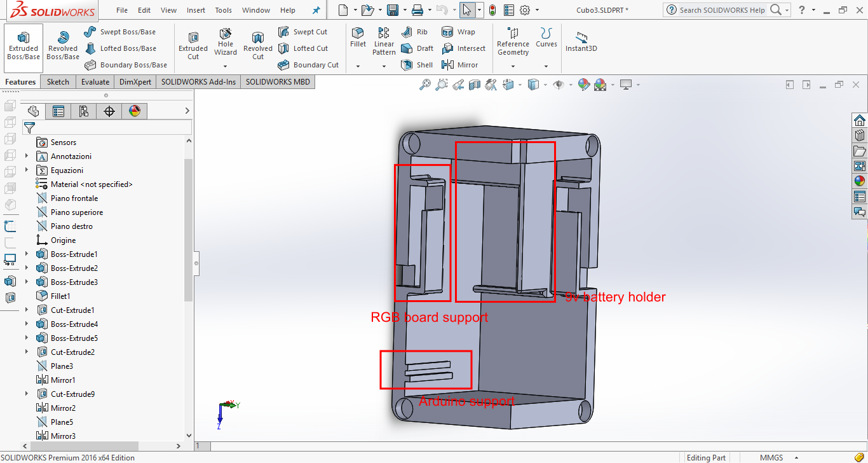Expand Cut-Extrude9 feature
The height and width of the screenshot is (463, 868).
(x=27, y=394)
